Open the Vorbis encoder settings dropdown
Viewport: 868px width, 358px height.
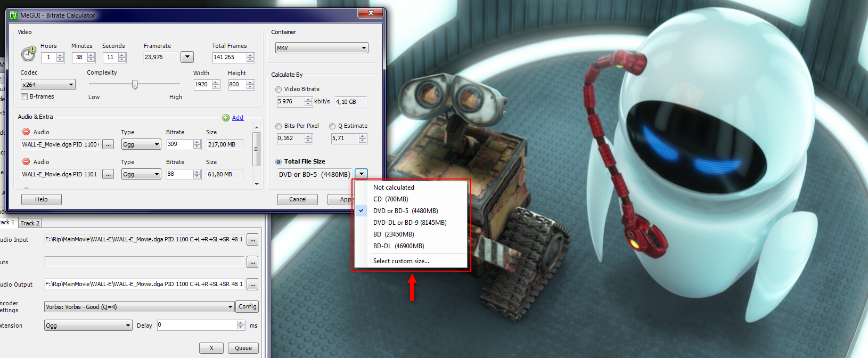(140, 307)
